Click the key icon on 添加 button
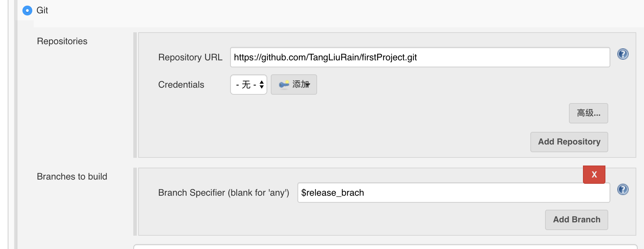This screenshot has height=249, width=644. point(284,85)
